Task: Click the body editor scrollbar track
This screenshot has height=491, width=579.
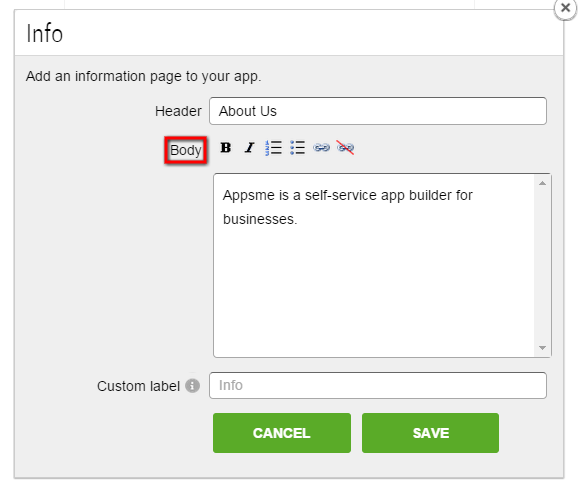Action: pos(542,265)
